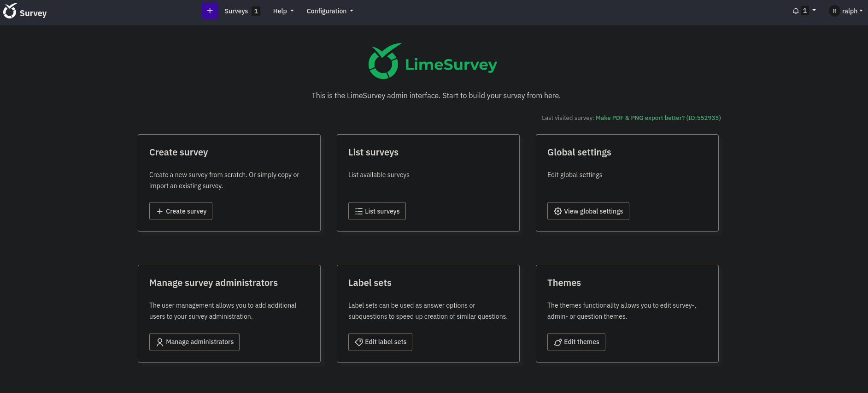Click the Surveys count badge

click(256, 11)
